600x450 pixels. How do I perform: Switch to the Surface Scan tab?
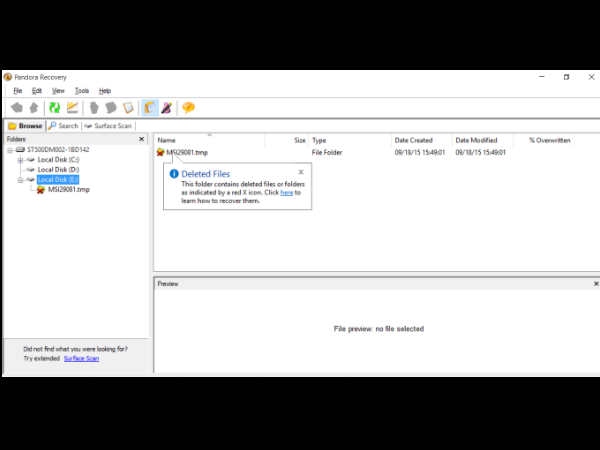click(x=108, y=126)
